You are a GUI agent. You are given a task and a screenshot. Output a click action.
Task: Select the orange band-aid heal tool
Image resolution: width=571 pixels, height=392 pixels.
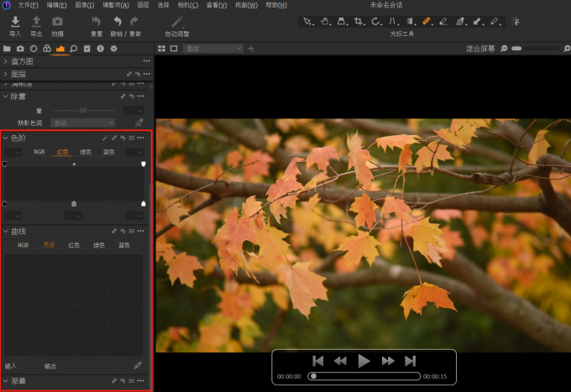click(427, 22)
